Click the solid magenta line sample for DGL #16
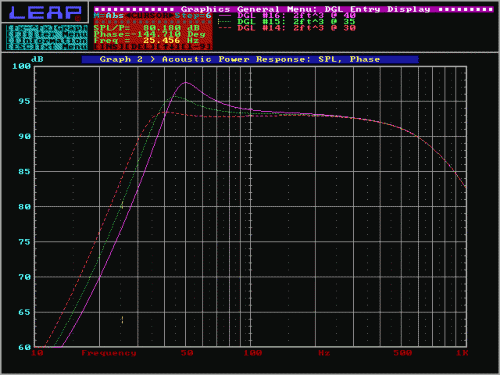The height and width of the screenshot is (375, 500). 225,16
